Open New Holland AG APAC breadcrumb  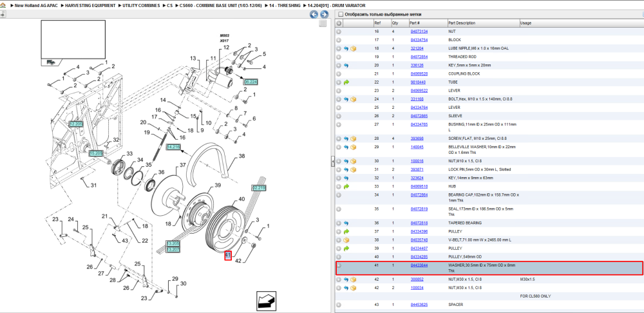(36, 5)
